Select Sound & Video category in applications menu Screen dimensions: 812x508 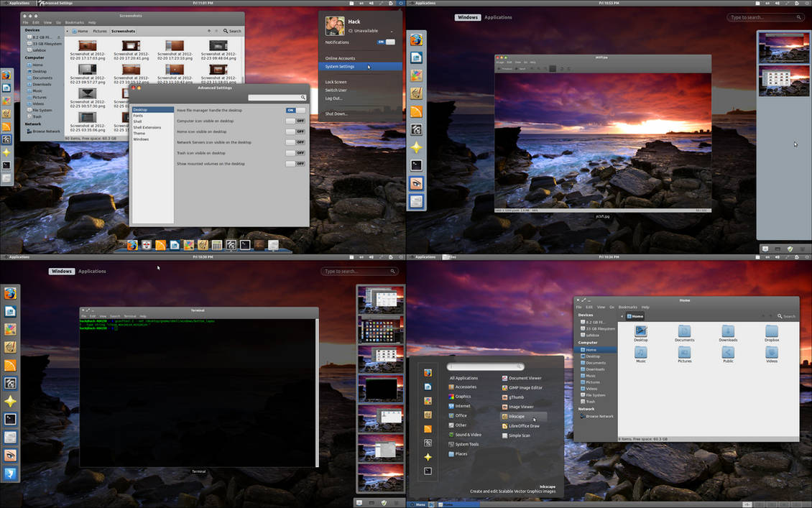click(x=465, y=435)
